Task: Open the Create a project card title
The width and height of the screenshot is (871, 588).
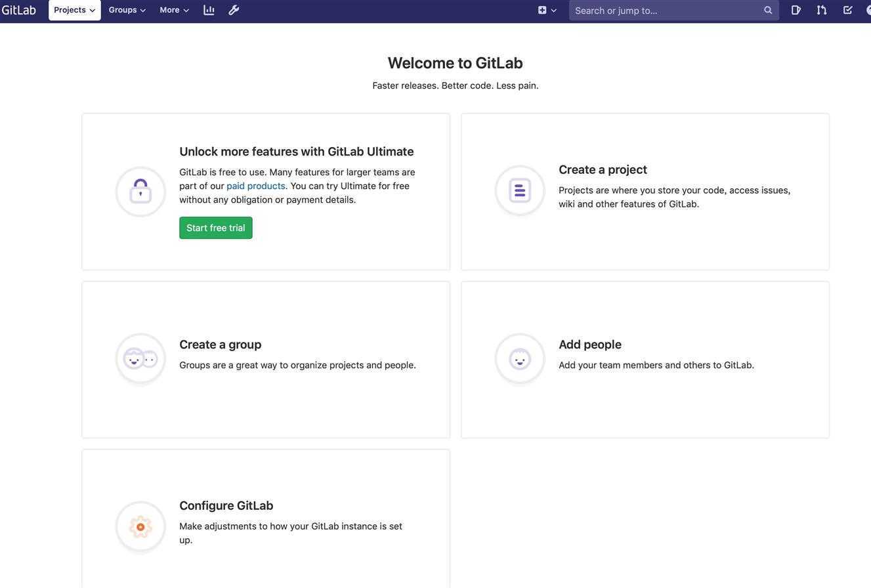Action: click(x=603, y=169)
